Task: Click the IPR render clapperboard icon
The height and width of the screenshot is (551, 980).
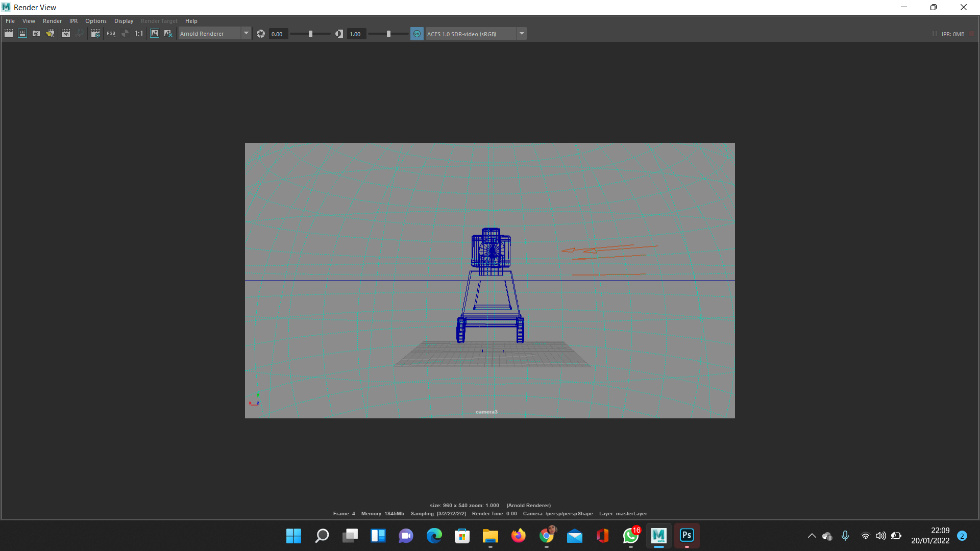Action: [66, 34]
